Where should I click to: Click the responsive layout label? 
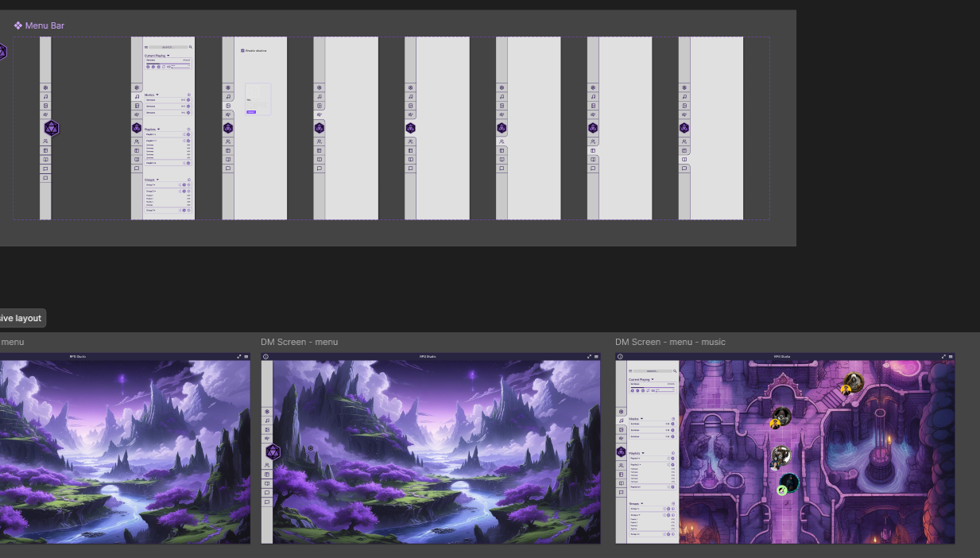[21, 318]
